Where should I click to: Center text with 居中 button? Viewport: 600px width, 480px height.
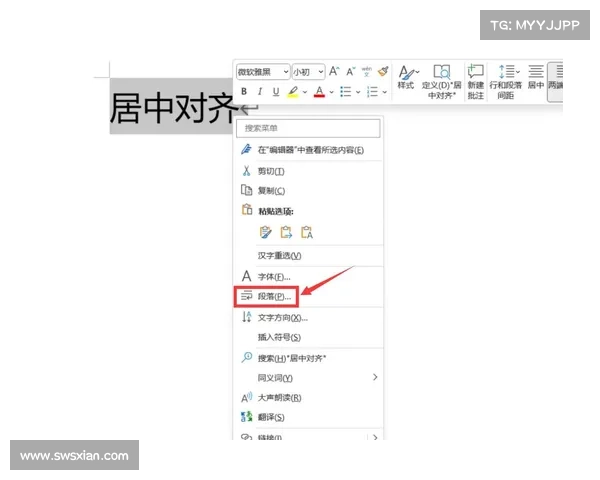[536, 77]
